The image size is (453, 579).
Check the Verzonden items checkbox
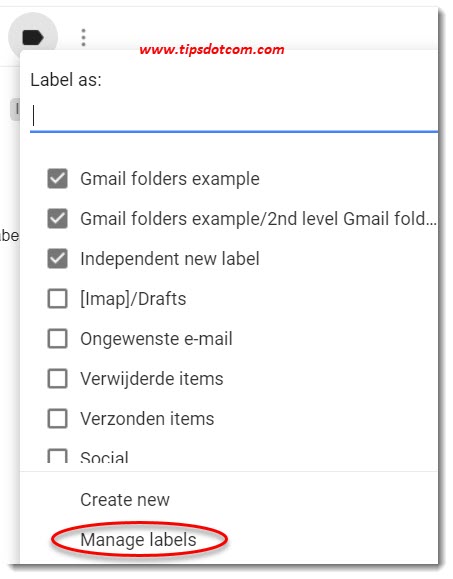tap(58, 418)
